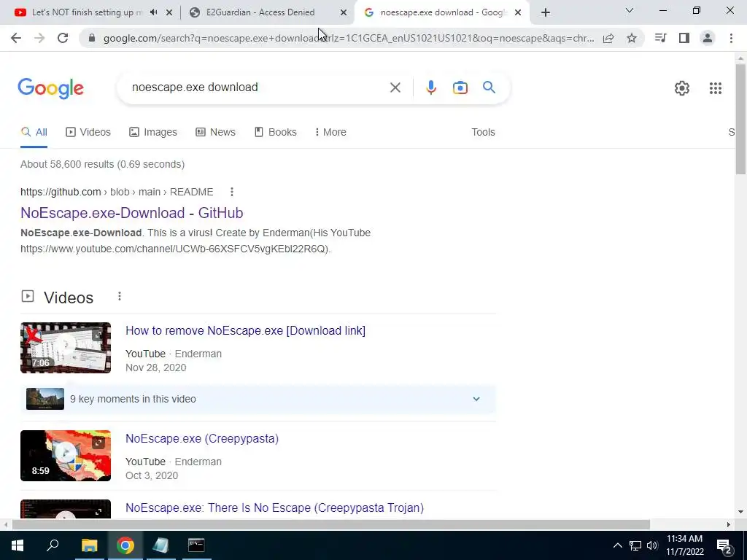Close the YouTube tab

tap(169, 12)
